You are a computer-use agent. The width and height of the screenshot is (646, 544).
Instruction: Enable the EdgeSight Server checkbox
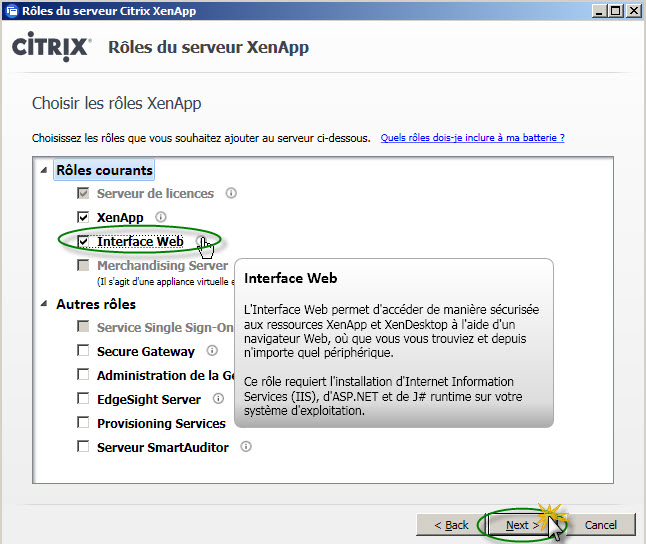click(83, 399)
